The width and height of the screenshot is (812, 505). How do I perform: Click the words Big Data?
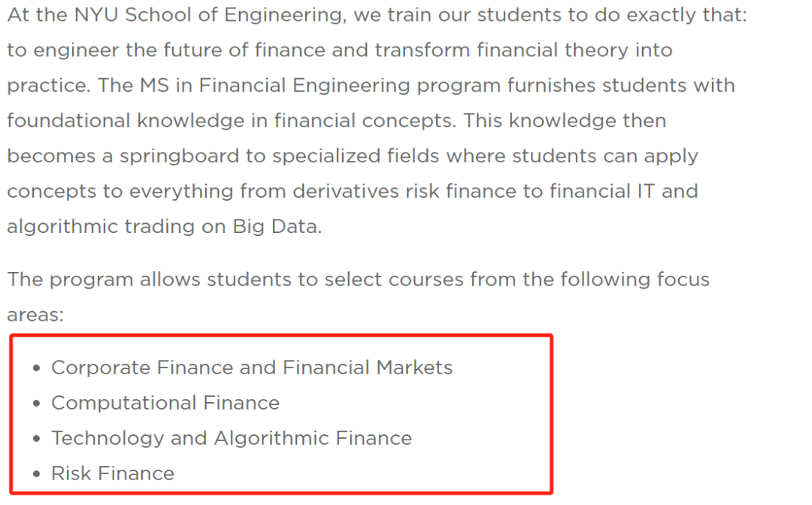pos(277,227)
